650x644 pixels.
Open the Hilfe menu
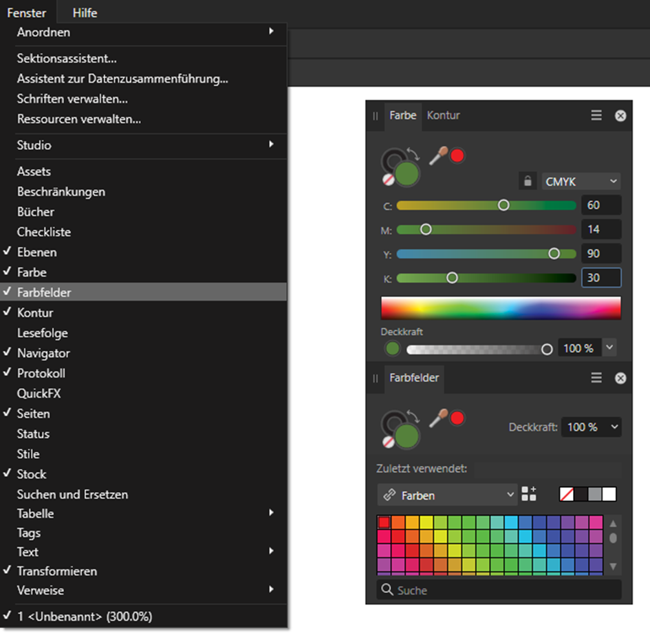point(85,13)
